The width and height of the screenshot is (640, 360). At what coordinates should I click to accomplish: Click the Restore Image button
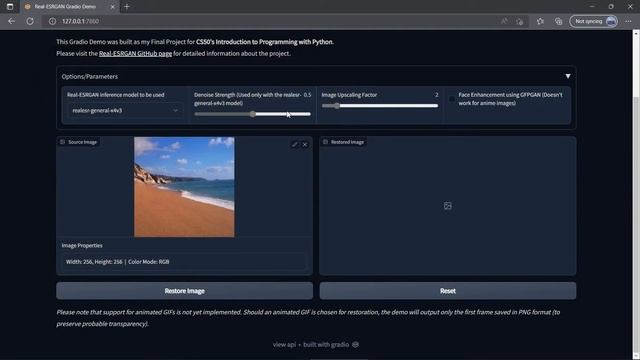184,291
